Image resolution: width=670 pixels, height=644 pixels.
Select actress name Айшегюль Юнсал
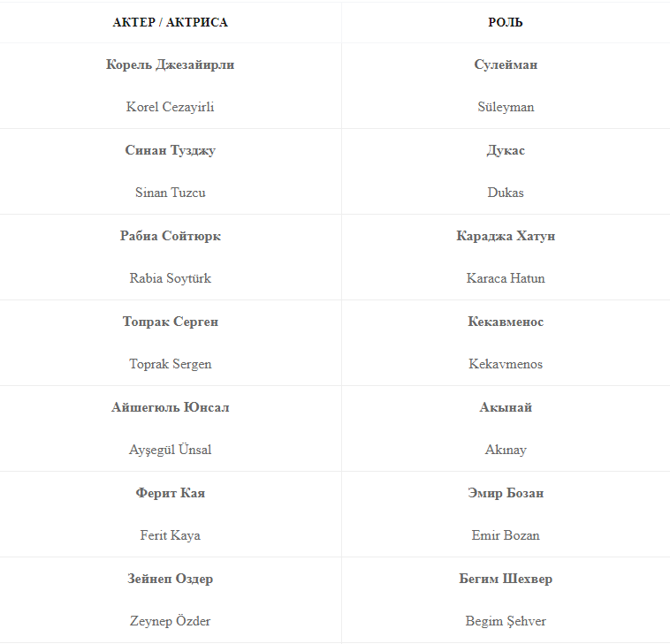(170, 407)
